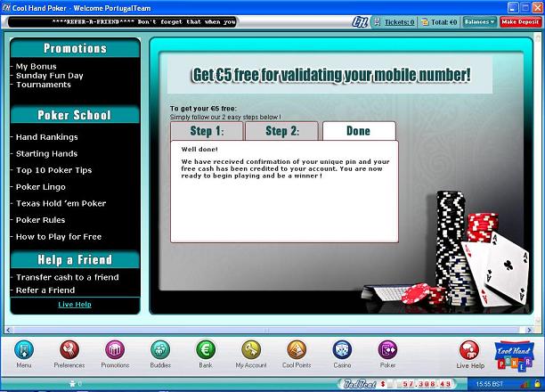Viewport: 545px width, 392px height.
Task: Open the Preferences icon
Action: (69, 349)
